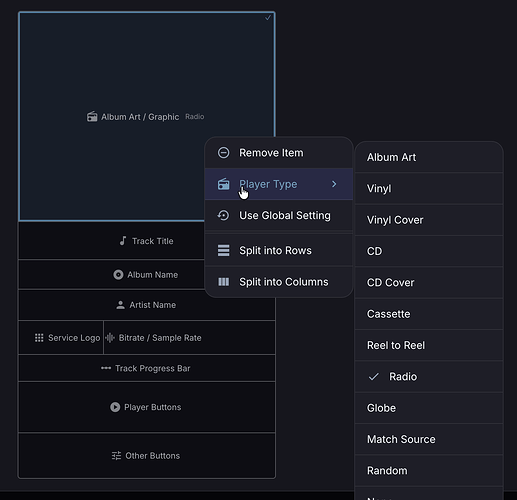The image size is (517, 500).
Task: Click the sliders icon beside Other Buttons
Action: pos(116,455)
